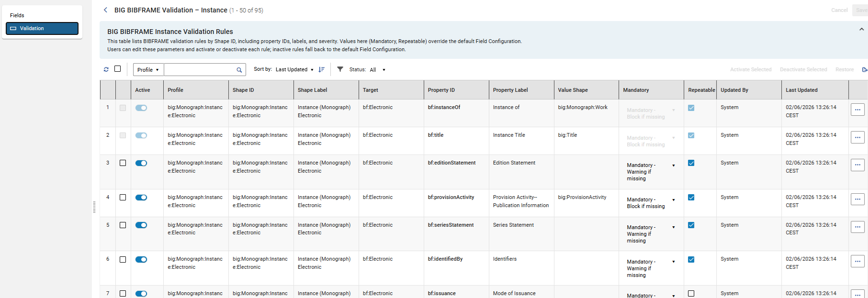
Task: Select the Validation item in sidebar
Action: click(x=42, y=28)
